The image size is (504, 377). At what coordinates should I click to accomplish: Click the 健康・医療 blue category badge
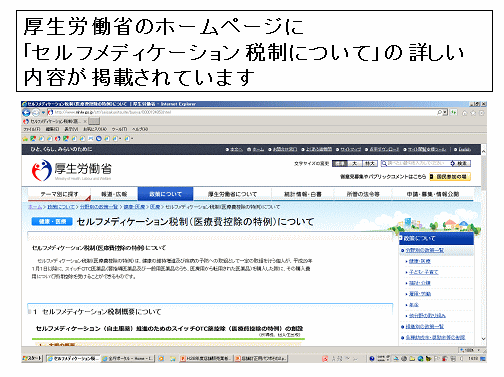coord(52,221)
